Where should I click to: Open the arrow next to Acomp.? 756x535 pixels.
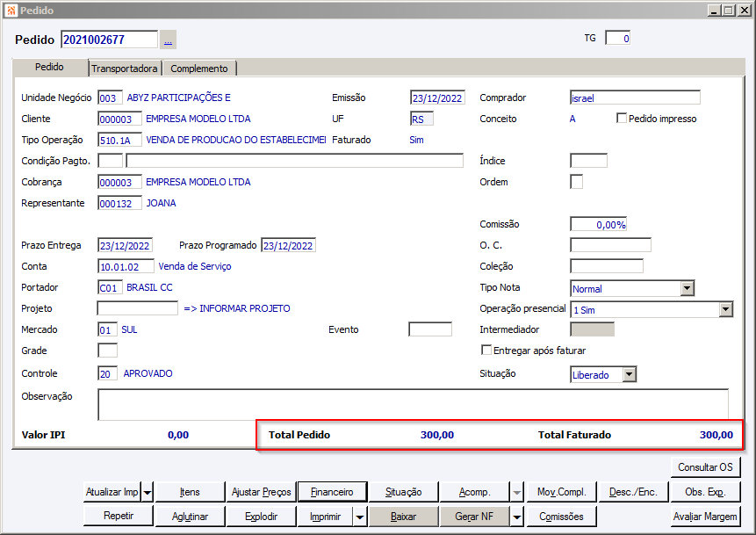[516, 492]
